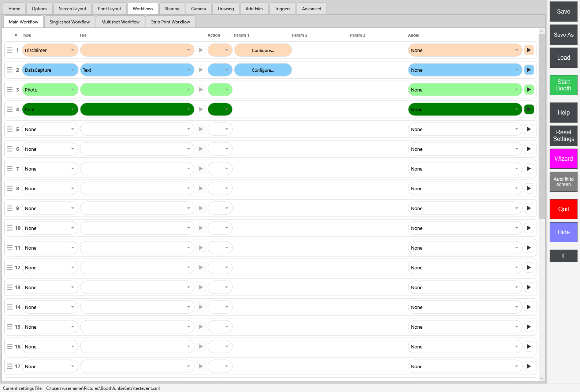The width and height of the screenshot is (580, 392).
Task: Open the Multishot Workflow tab
Action: coord(120,22)
